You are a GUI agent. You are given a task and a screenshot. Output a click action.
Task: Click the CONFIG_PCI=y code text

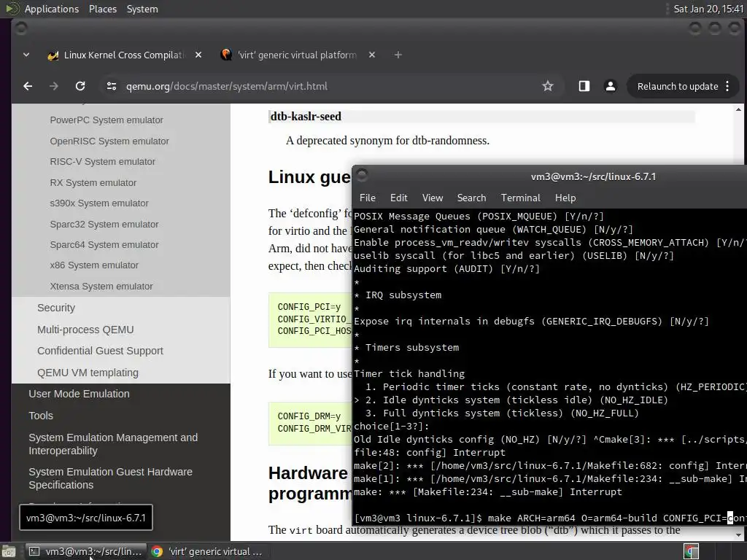coord(309,307)
